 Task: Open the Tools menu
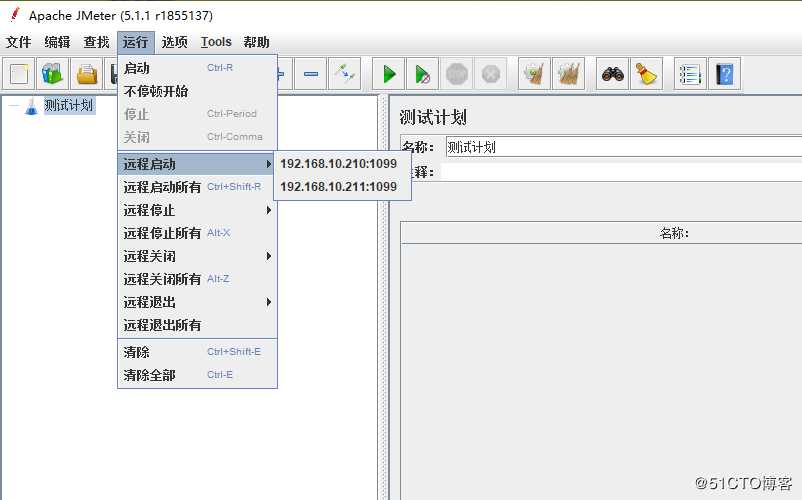[216, 42]
